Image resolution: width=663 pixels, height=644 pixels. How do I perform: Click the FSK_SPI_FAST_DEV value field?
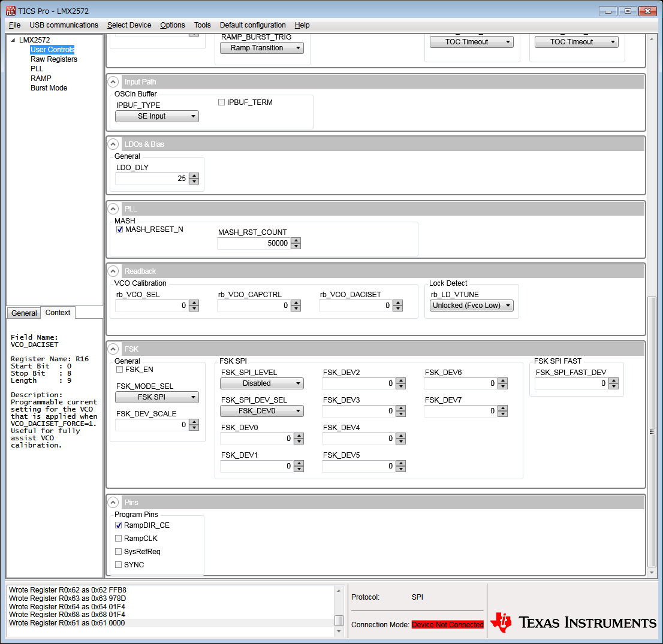[x=571, y=383]
